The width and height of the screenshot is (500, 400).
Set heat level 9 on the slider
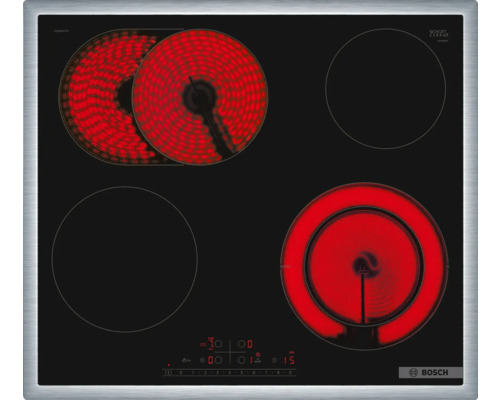pos(290,373)
